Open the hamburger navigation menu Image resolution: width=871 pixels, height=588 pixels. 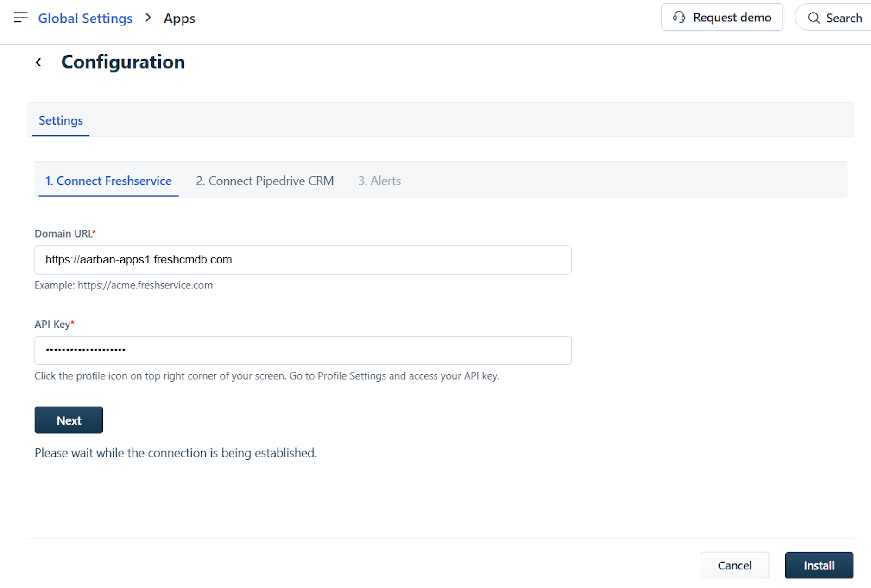(x=21, y=18)
